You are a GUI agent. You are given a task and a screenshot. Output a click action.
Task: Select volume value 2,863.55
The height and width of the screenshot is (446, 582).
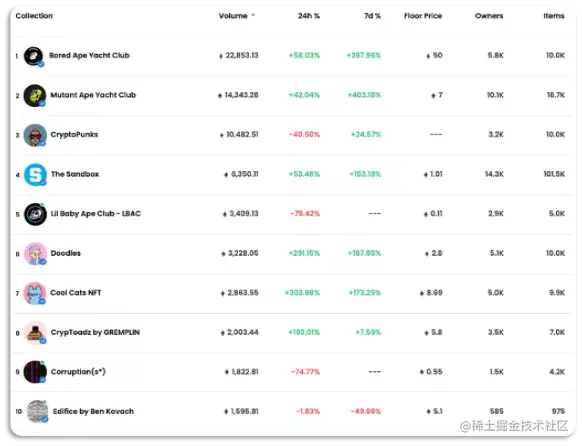pos(243,293)
